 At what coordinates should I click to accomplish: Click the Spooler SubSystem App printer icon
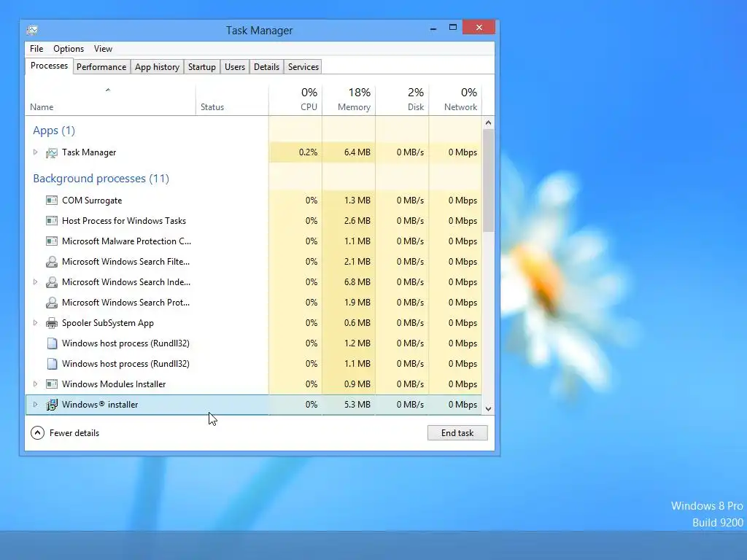[x=52, y=323]
